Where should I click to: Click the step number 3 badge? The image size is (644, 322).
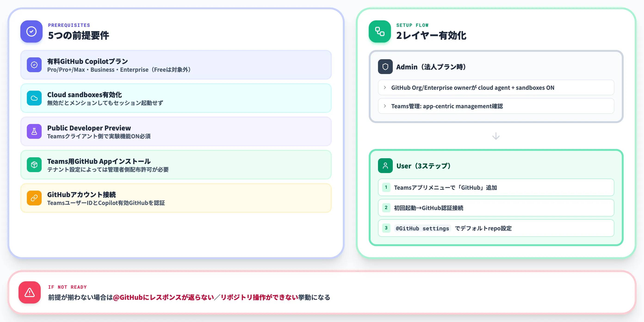[x=386, y=228]
